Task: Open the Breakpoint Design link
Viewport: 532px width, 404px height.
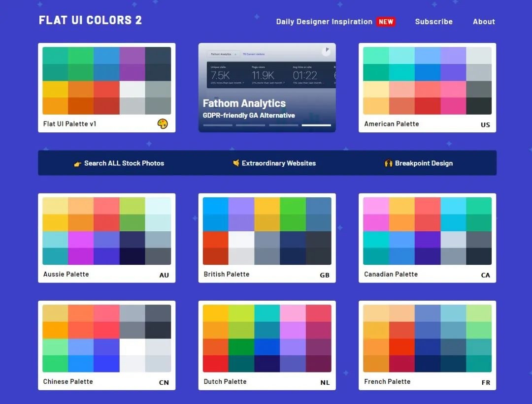Action: (424, 163)
